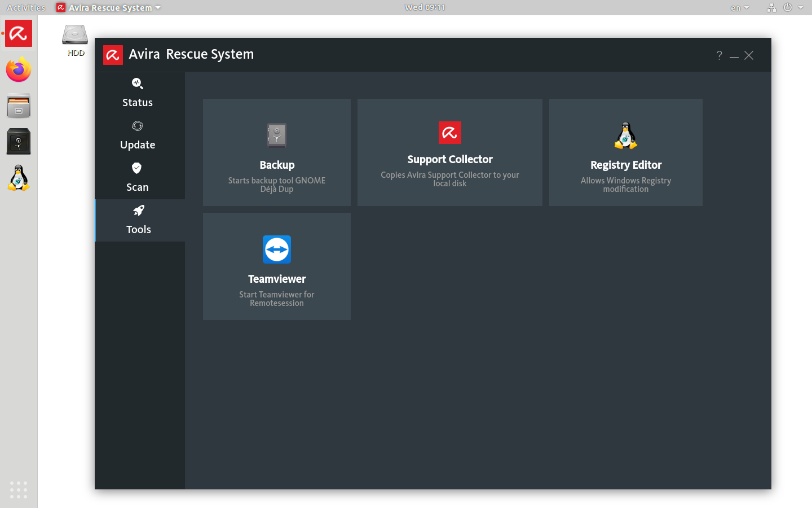Image resolution: width=812 pixels, height=508 pixels.
Task: Switch to the Update tab label
Action: tap(138, 145)
